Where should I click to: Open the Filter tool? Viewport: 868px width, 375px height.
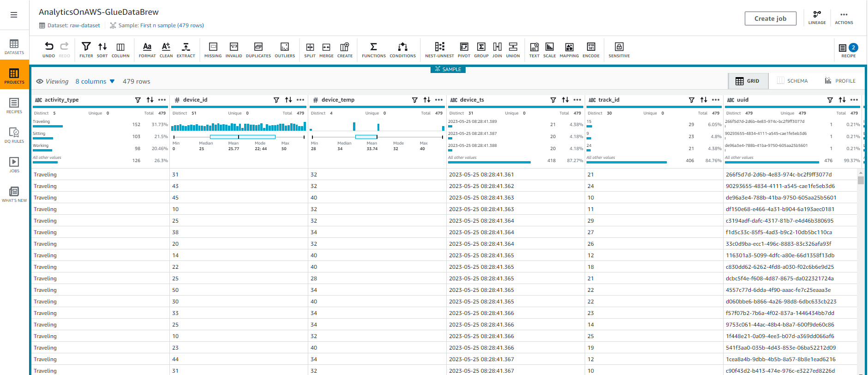pyautogui.click(x=86, y=49)
